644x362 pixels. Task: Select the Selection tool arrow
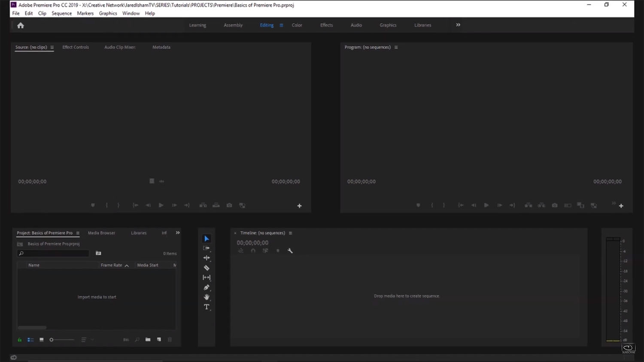(207, 238)
